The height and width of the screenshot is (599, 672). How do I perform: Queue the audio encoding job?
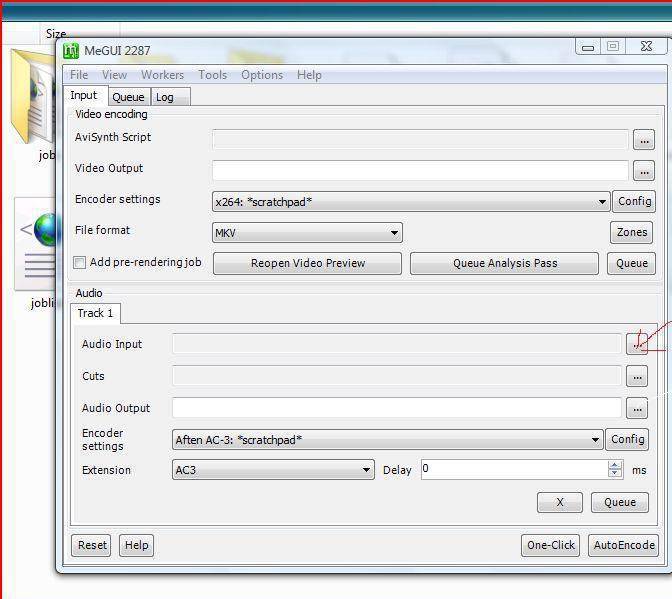point(620,502)
